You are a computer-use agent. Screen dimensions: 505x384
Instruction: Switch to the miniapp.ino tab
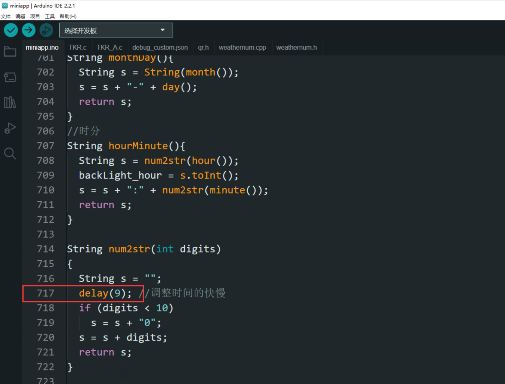tap(42, 48)
